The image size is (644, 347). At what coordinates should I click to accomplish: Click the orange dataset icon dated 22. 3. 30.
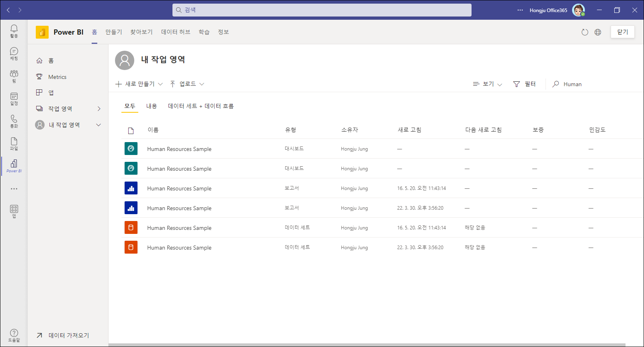point(131,247)
